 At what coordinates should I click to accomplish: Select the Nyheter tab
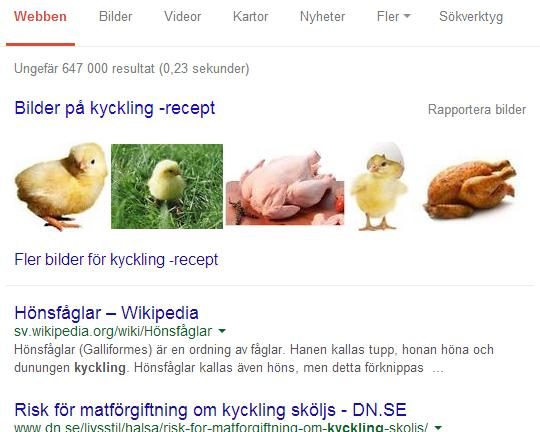point(322,17)
